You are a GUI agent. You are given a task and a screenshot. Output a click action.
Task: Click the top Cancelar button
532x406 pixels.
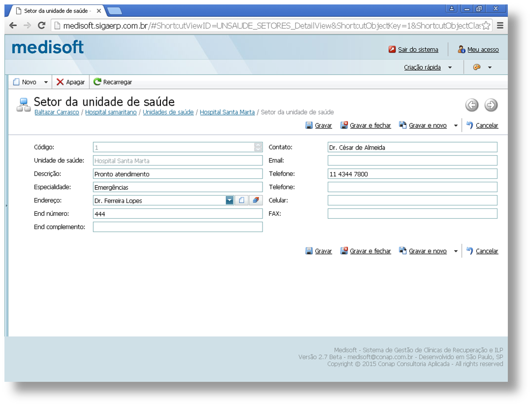pos(482,125)
